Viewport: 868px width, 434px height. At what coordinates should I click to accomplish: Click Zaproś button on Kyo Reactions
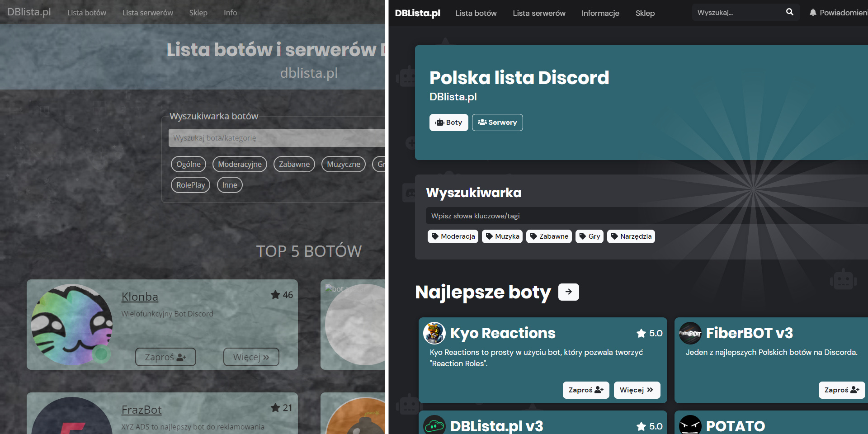586,390
